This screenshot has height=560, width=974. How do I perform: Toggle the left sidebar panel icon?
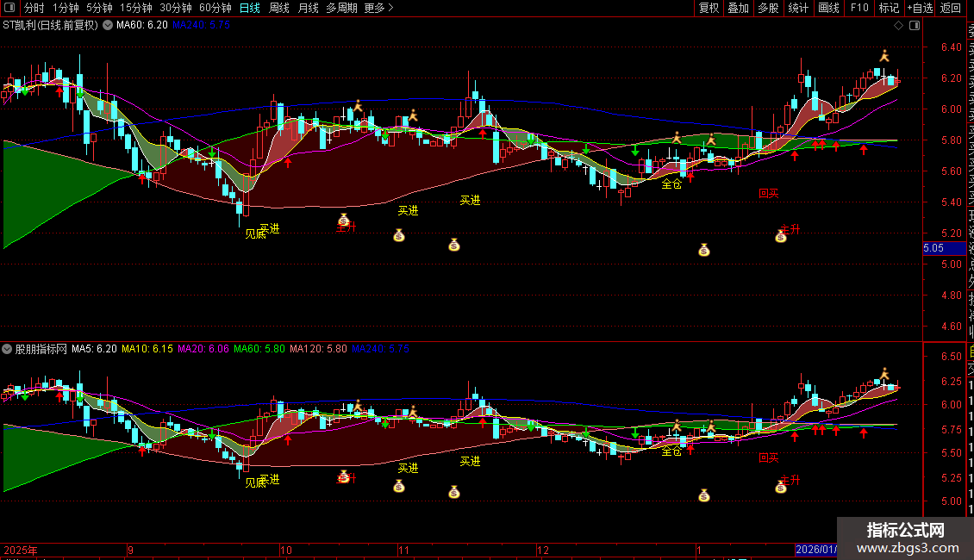pos(9,8)
